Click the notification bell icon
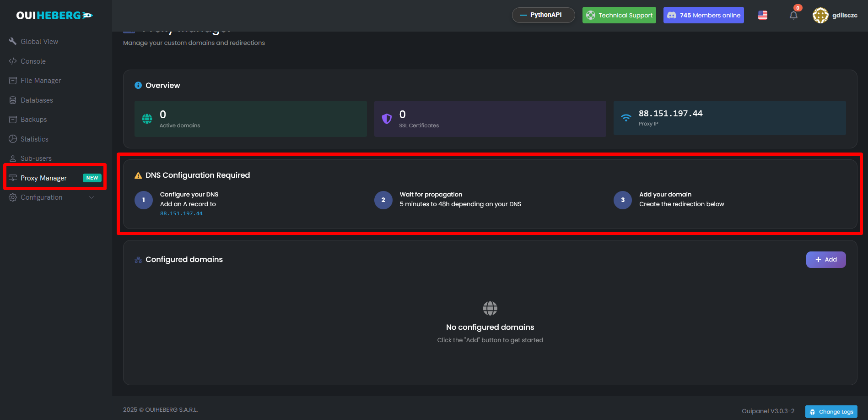 pos(793,15)
